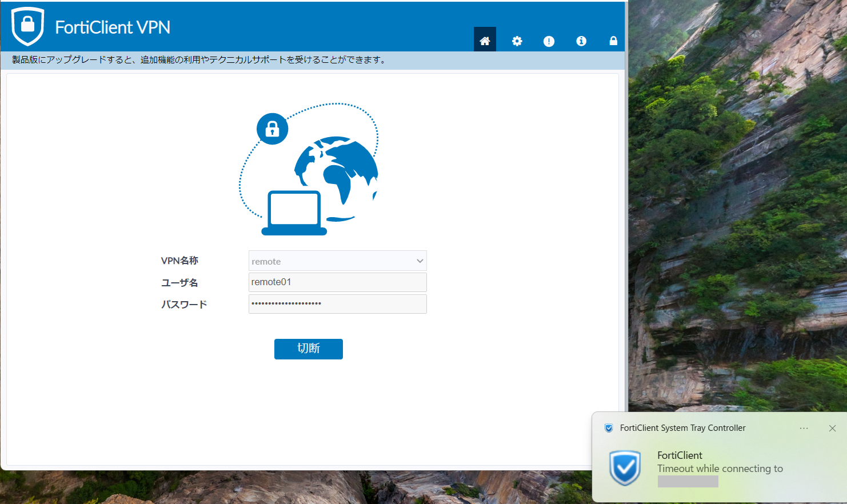
Task: Open the About info icon
Action: (581, 41)
